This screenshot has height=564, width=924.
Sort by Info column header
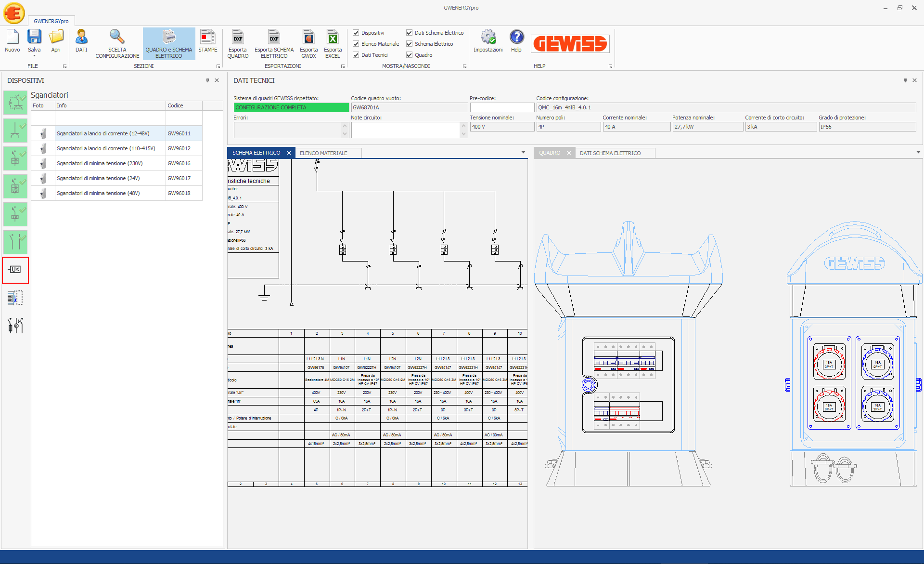(110, 105)
